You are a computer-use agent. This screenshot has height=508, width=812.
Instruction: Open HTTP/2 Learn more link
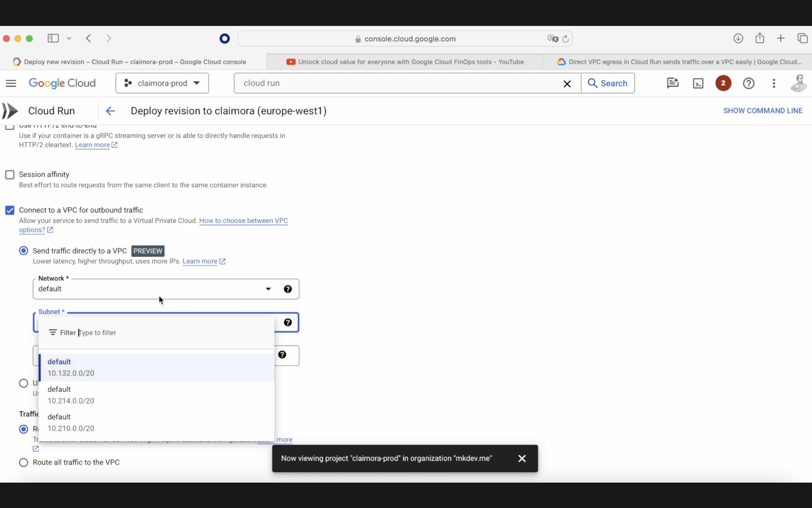click(96, 145)
